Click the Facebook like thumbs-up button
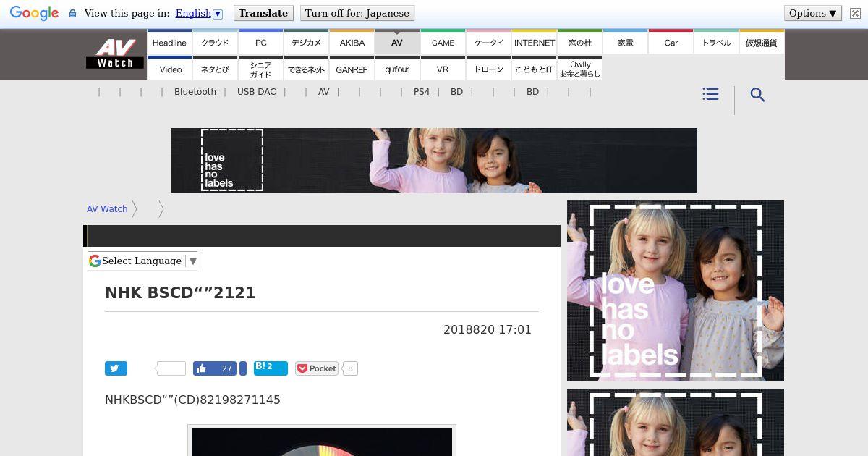The width and height of the screenshot is (868, 456). pyautogui.click(x=215, y=368)
